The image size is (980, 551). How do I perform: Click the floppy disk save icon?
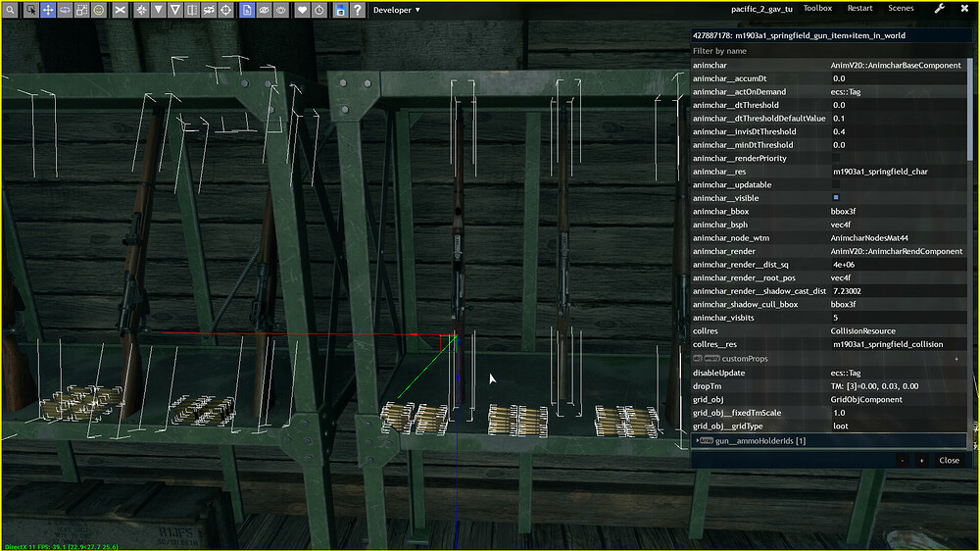[340, 10]
